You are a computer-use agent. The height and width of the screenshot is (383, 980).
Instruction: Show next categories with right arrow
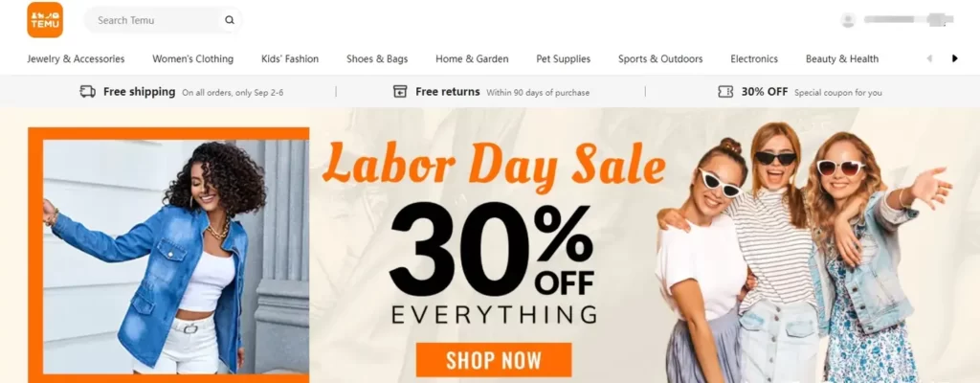tap(954, 58)
